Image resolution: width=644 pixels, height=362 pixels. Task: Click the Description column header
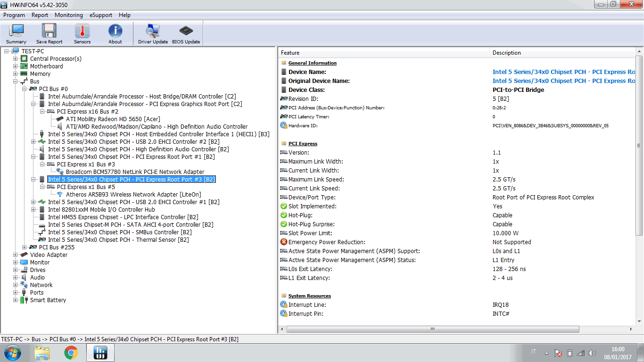click(563, 53)
